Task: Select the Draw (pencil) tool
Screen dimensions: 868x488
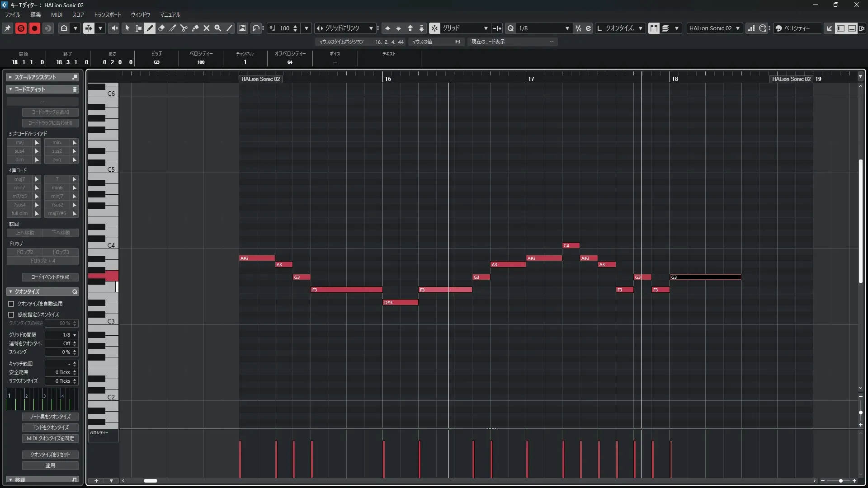Action: click(150, 28)
